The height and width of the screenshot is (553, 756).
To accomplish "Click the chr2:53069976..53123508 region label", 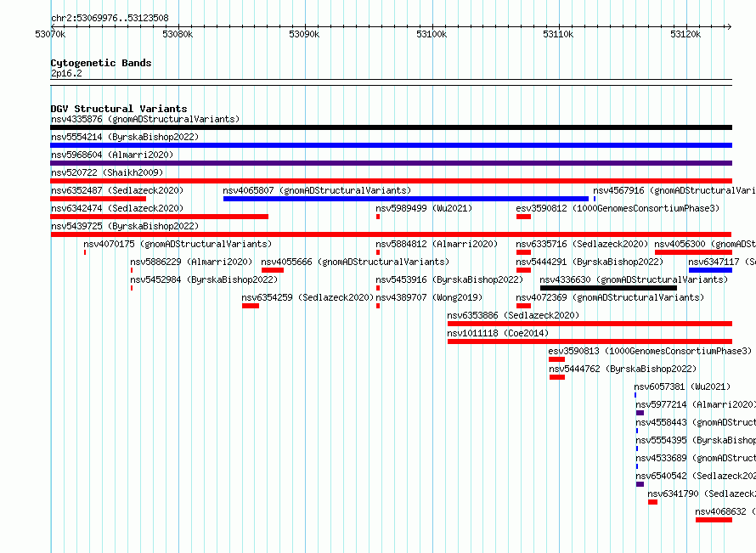I will point(110,18).
